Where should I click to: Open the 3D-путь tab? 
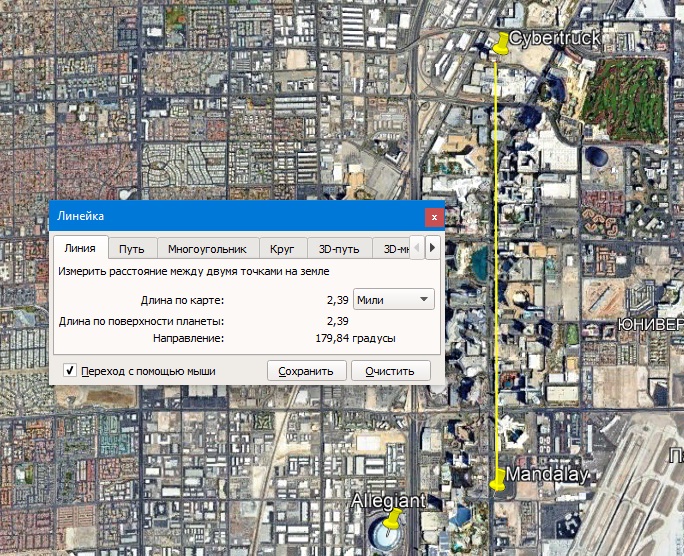coord(339,249)
